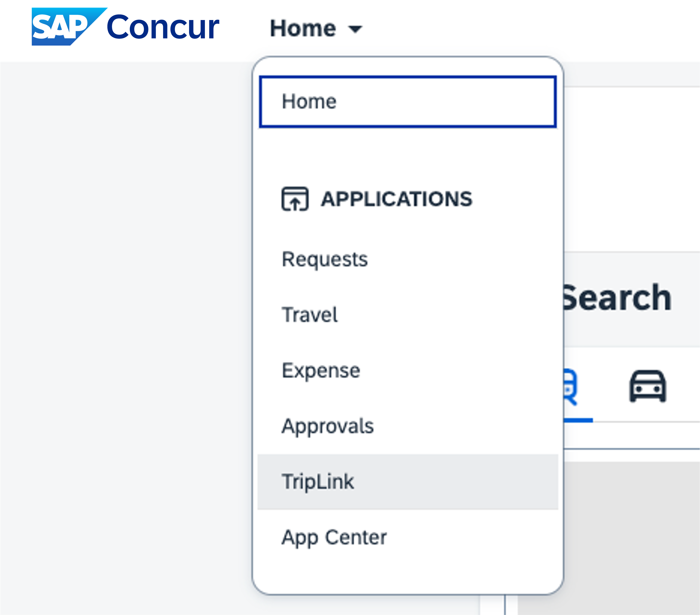Screen dimensions: 700x615
Task: Click the SAP logo icon
Action: 69,27
